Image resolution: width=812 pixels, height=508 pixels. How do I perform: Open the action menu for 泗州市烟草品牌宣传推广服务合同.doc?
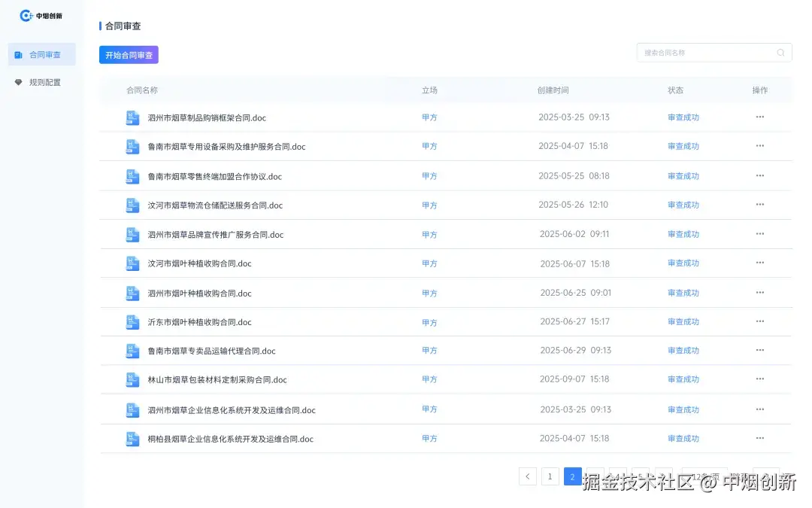759,234
